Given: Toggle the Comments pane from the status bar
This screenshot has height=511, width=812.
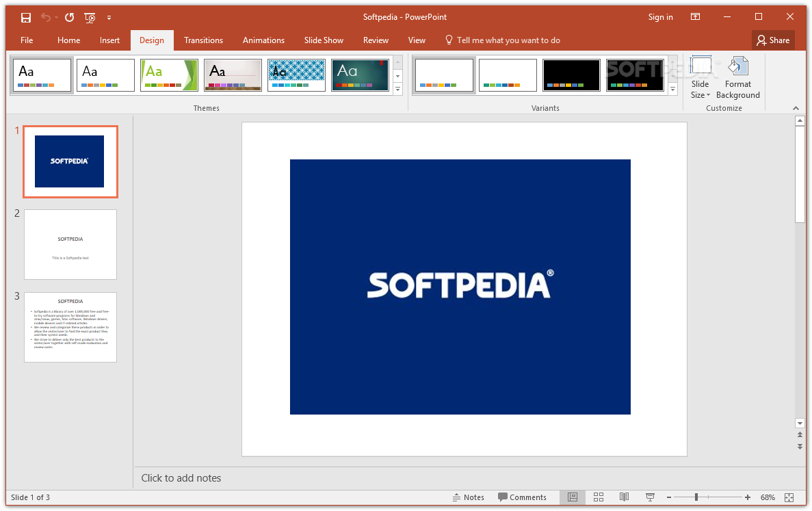Looking at the screenshot, I should [x=522, y=497].
